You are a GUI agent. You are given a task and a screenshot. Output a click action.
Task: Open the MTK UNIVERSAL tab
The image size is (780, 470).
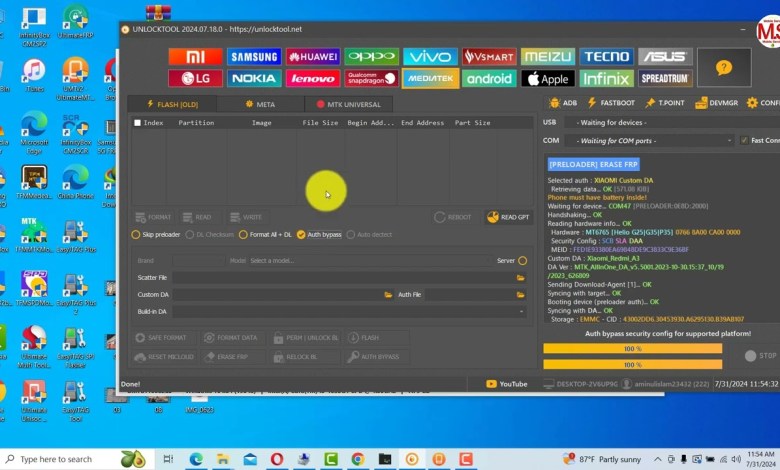coord(348,103)
